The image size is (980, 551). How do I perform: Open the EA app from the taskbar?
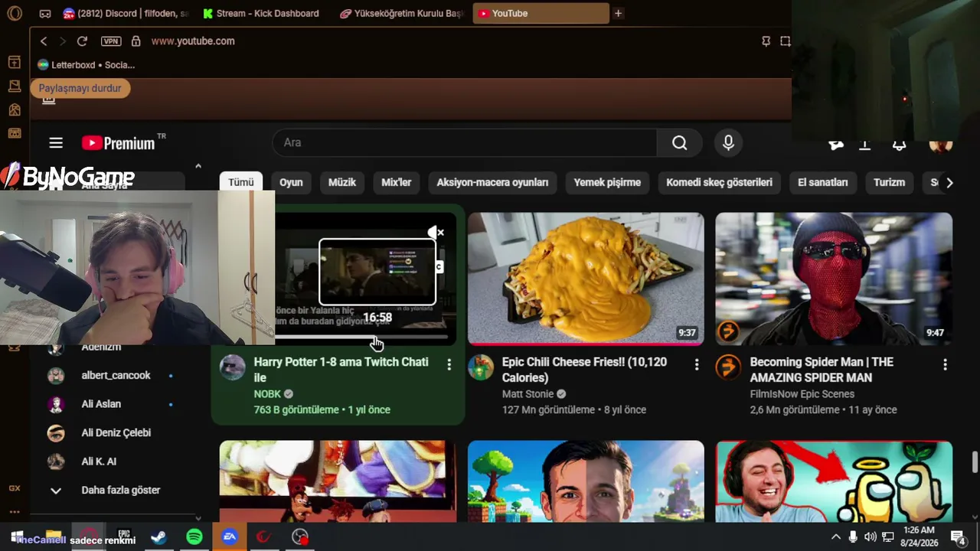pos(230,537)
